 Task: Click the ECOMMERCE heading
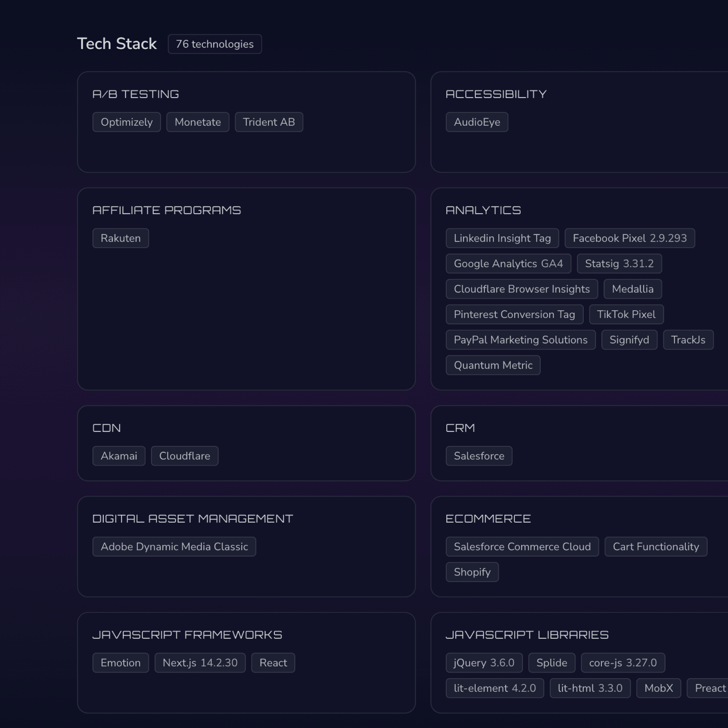488,519
